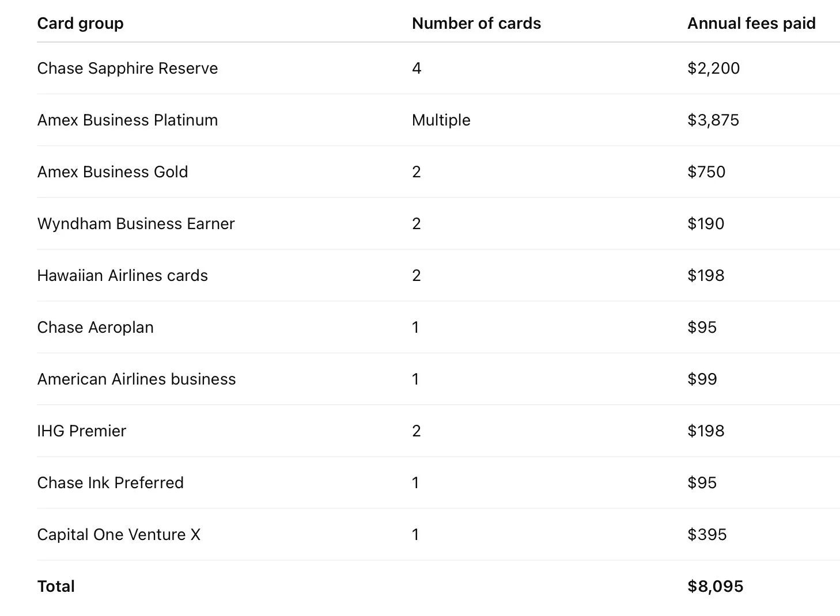Select the Chase Sapphire Reserve row label
The image size is (840, 616).
click(x=127, y=69)
